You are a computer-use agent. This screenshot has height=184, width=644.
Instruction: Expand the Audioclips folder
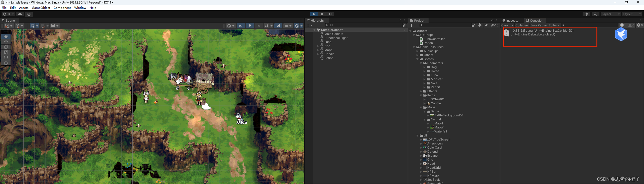click(x=418, y=51)
